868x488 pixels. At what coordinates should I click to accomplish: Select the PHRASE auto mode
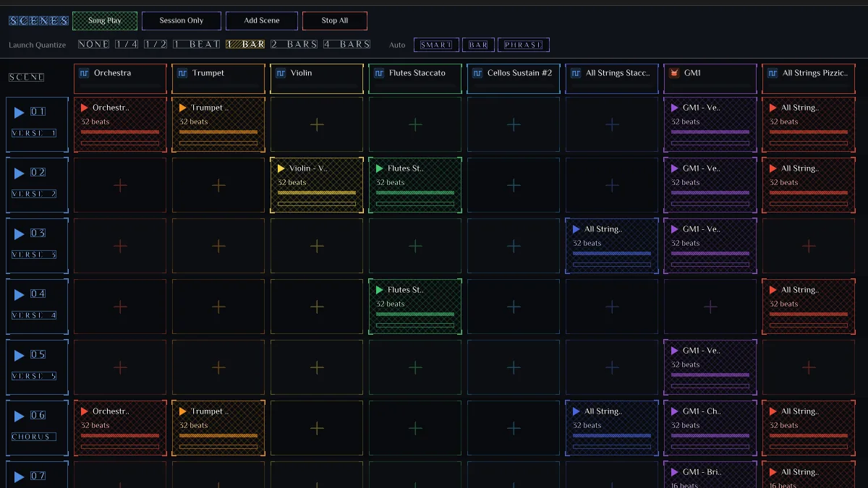pyautogui.click(x=524, y=45)
